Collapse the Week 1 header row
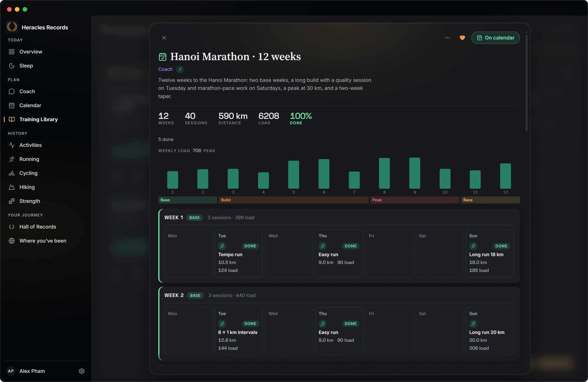The image size is (588, 382). [x=339, y=218]
